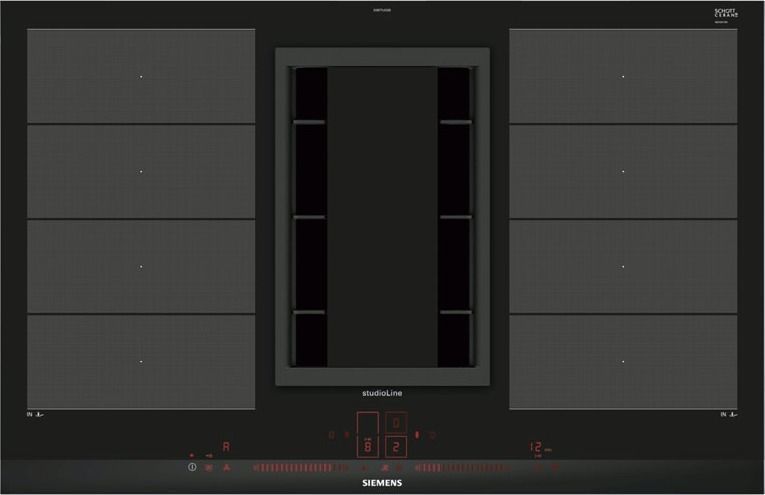The width and height of the screenshot is (765, 495).
Task: Touch the red R indicator
Action: pos(226,447)
